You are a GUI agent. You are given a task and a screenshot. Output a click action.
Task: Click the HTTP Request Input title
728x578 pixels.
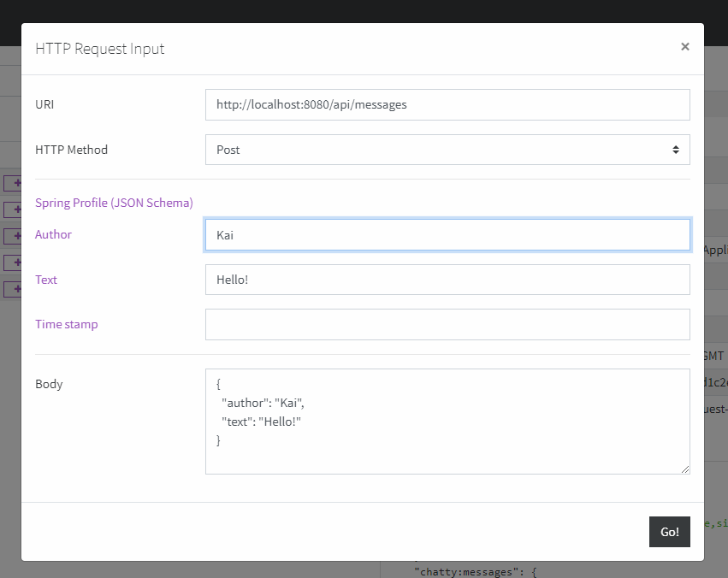click(100, 49)
